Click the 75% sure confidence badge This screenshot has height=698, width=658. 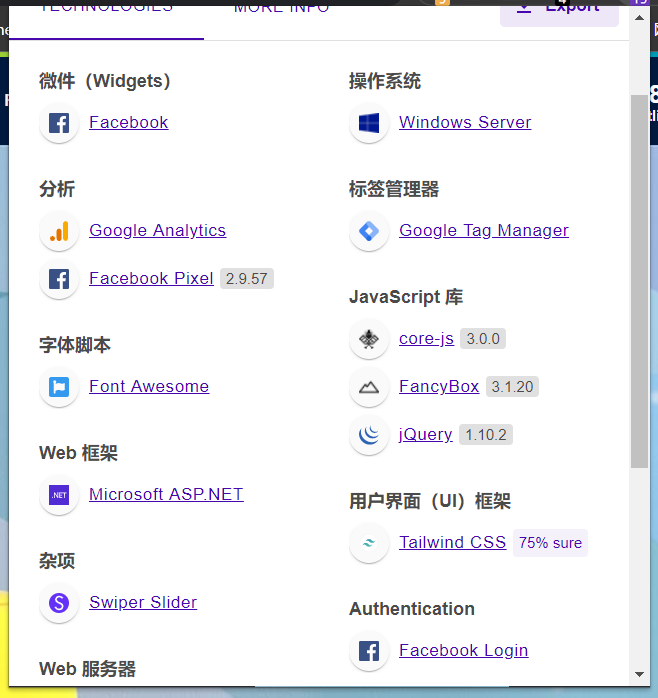(x=550, y=543)
